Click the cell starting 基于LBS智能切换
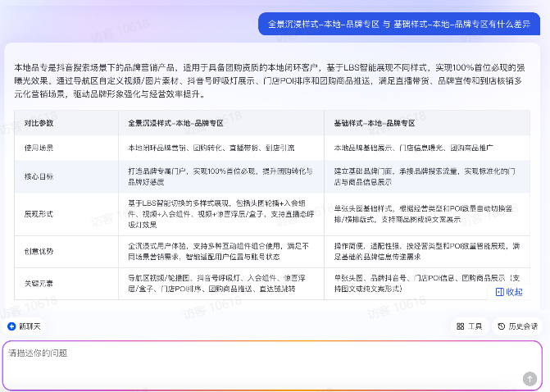 (x=221, y=214)
